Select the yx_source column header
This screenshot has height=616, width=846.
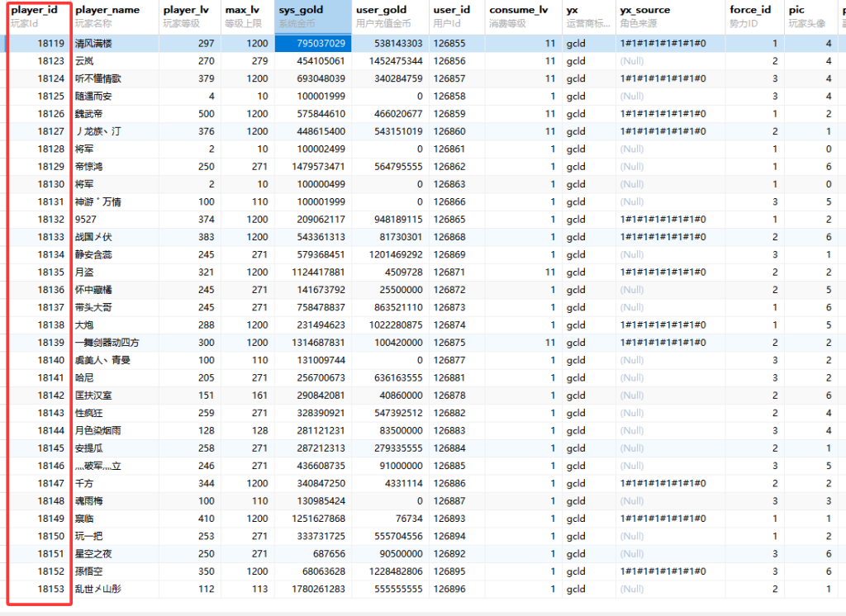point(668,17)
